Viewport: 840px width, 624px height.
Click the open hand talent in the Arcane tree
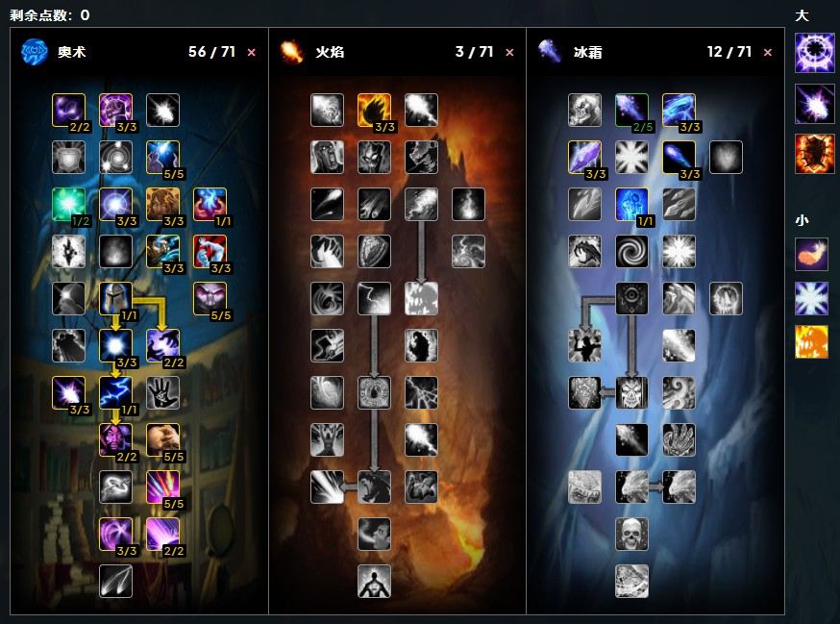point(162,393)
